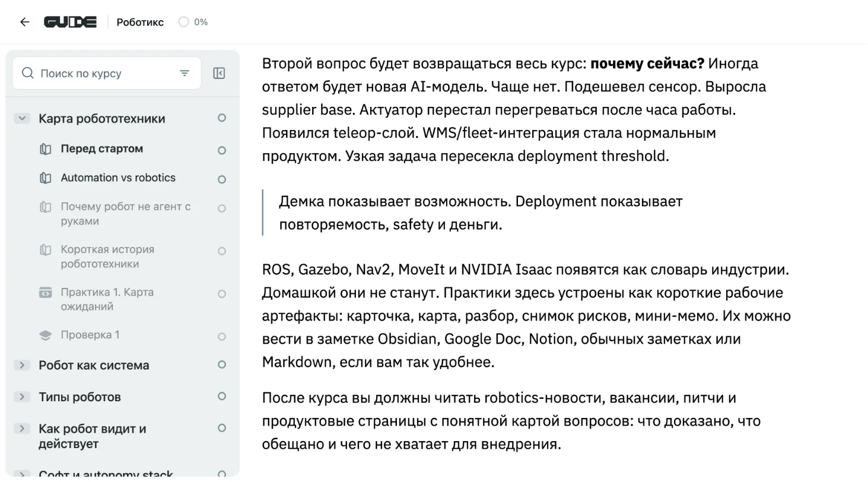Toggle completion circle for 'Automation vs robotics'
The image size is (868, 482).
pos(222,179)
